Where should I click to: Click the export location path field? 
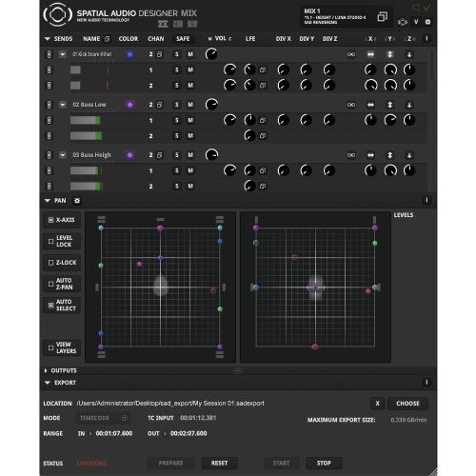(170, 404)
